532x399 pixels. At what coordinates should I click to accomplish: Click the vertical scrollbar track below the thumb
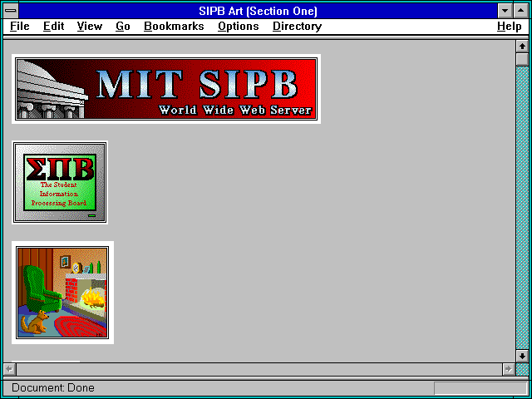point(522,208)
